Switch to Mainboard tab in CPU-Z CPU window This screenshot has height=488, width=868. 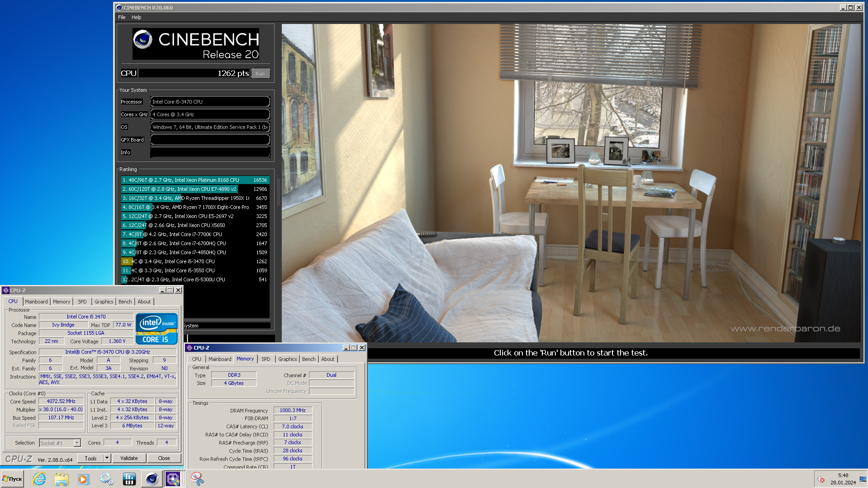(36, 302)
